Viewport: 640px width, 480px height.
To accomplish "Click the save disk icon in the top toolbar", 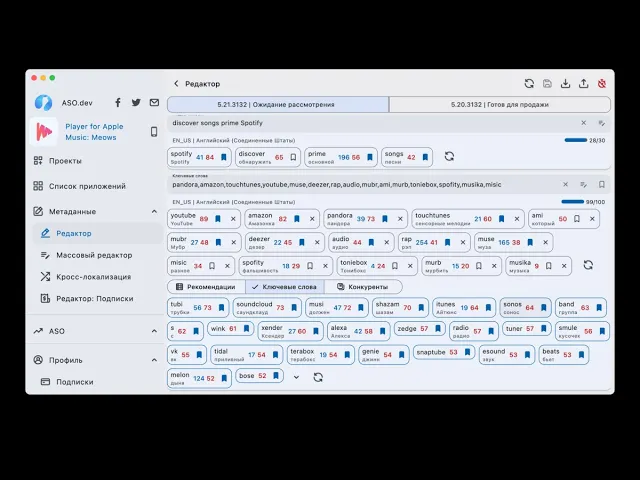I will click(x=547, y=83).
